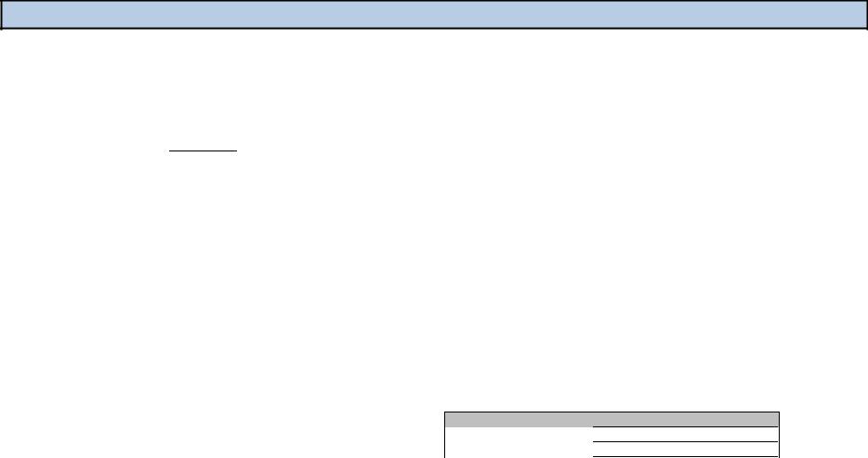868x458 pixels.
Task: Click the light blue header banner
Action: pos(434,14)
